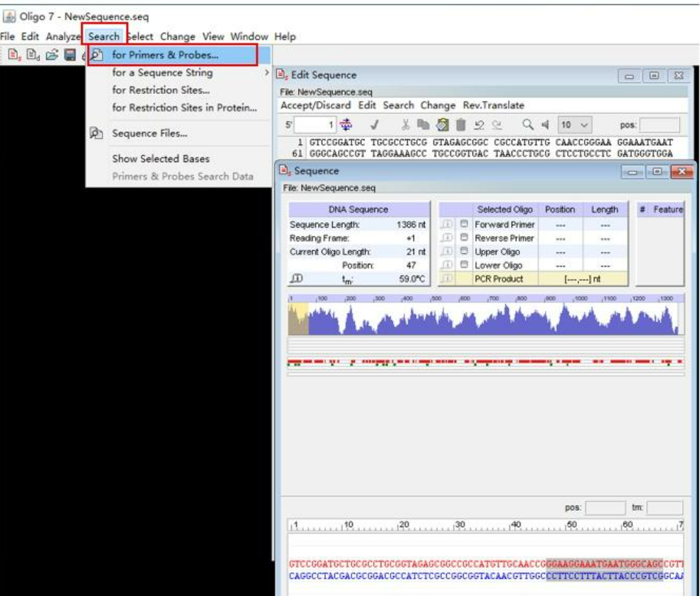The height and width of the screenshot is (596, 700).
Task: Click the Sequence Files search icon in menu
Action: [97, 133]
